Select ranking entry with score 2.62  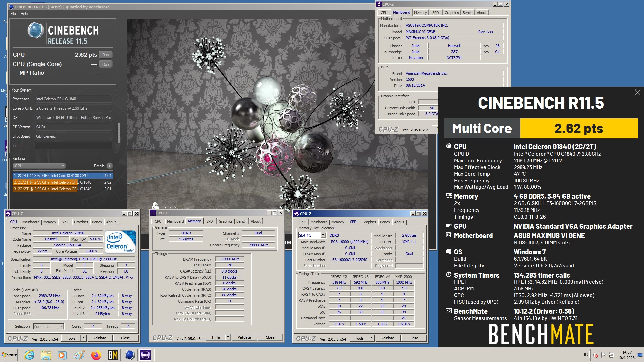coord(63,182)
